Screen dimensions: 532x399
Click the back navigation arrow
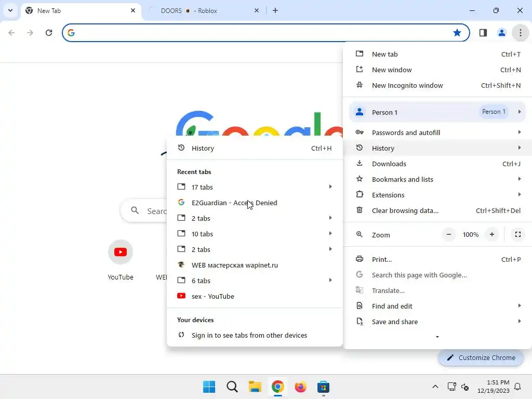(x=11, y=33)
